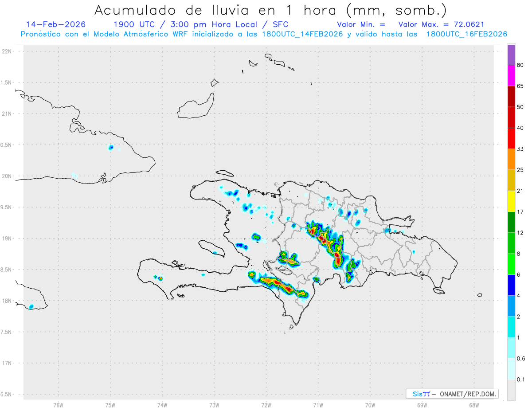
Task: Pick the dark green swatch between 12 and 17
Action: point(511,222)
